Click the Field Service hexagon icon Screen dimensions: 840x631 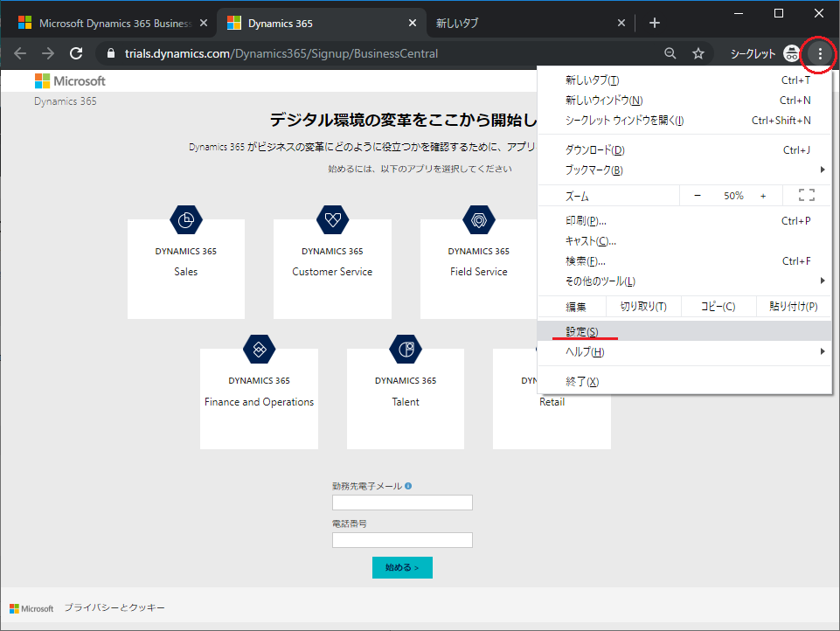(x=479, y=219)
